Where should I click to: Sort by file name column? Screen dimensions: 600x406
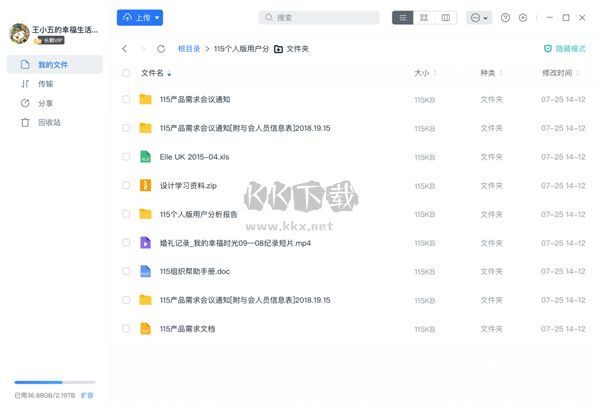coord(156,73)
